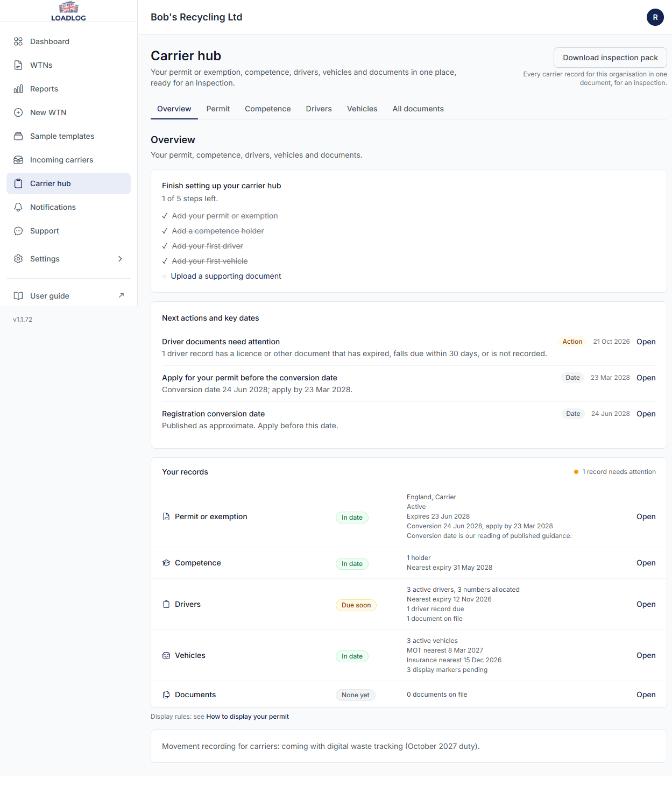672x793 pixels.
Task: Go to WTNs in the sidebar
Action: pos(68,65)
